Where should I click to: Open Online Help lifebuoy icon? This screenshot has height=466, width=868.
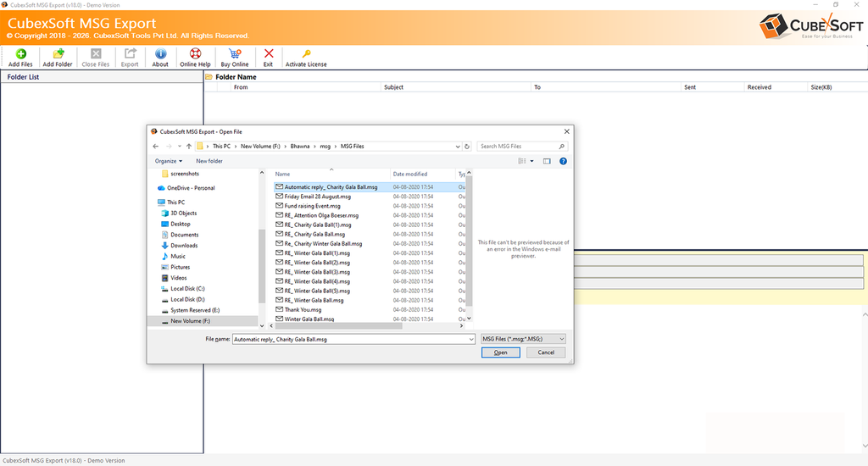click(x=196, y=53)
